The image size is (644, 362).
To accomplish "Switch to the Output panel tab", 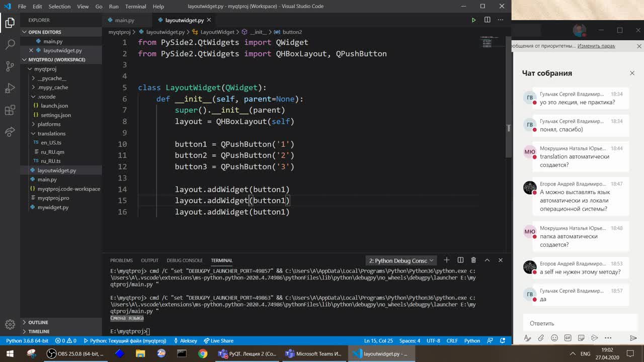I will click(149, 260).
